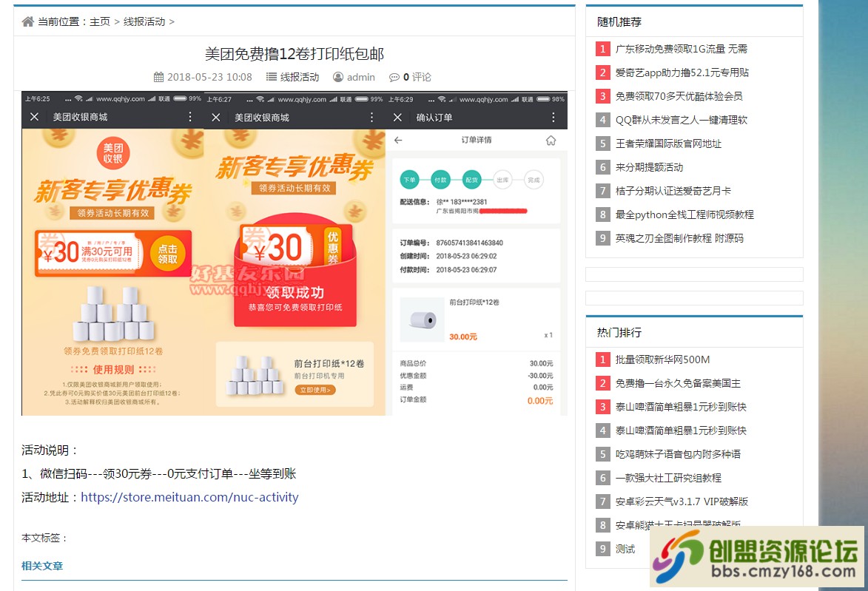This screenshot has height=591, width=868.
Task: Click the comment bubble icon
Action: (394, 78)
